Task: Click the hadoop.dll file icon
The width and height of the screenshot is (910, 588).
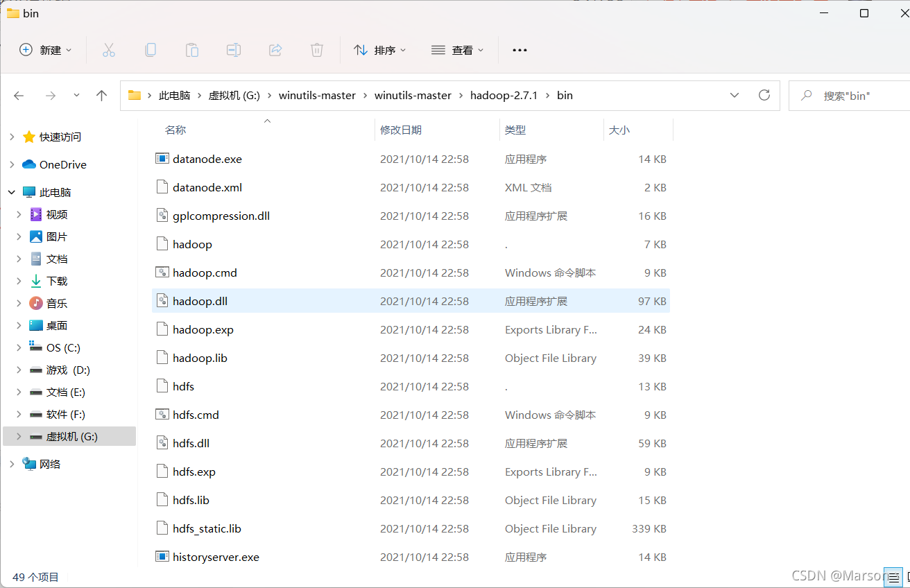Action: pos(162,301)
